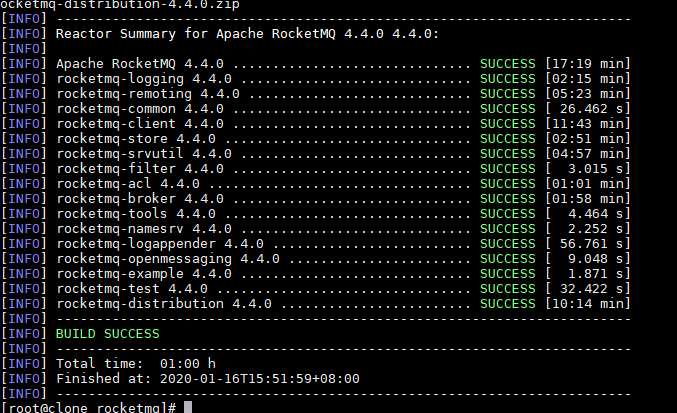
Task: Click the '[05:23 min]' duration value
Action: (587, 94)
